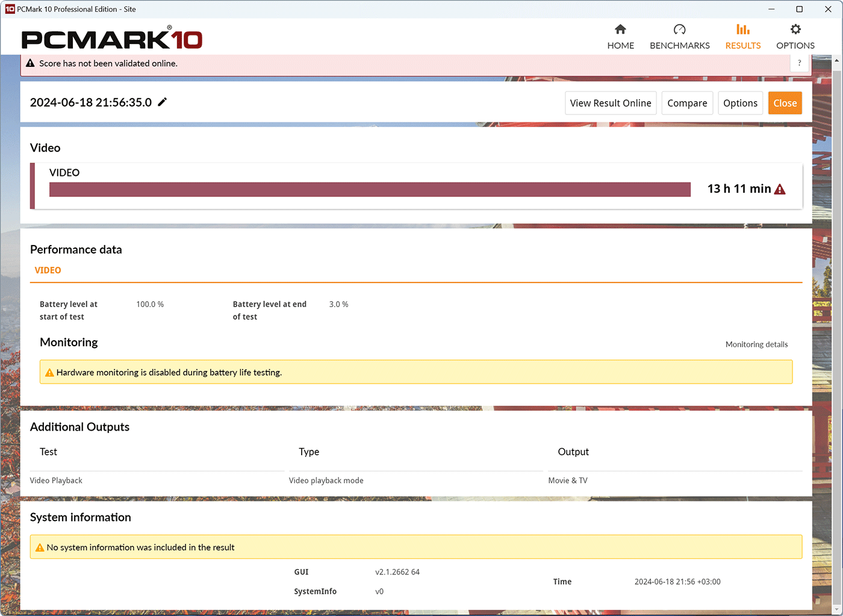Click the 13 h 11 min score
This screenshot has height=616, width=843.
[739, 189]
